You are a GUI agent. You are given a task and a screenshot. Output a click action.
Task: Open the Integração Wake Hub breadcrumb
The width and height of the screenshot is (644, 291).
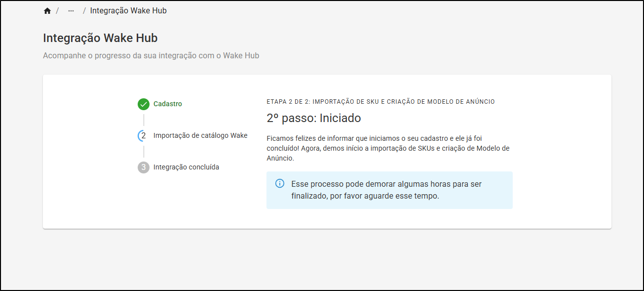128,11
